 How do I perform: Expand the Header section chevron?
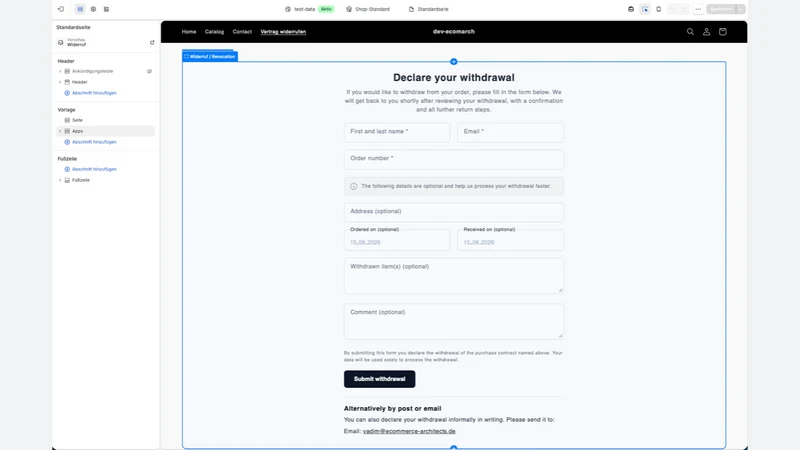[60, 82]
